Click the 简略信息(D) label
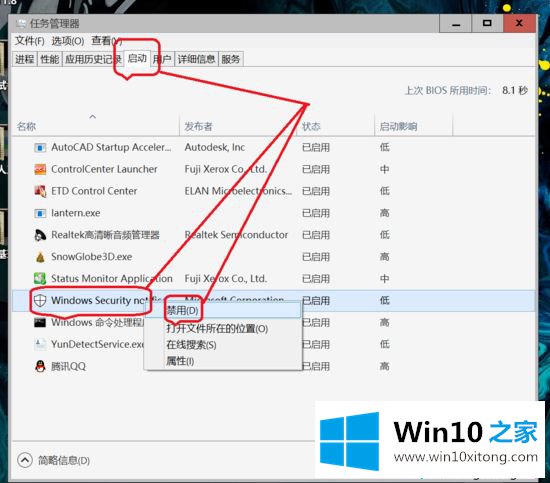The image size is (550, 483). click(64, 461)
